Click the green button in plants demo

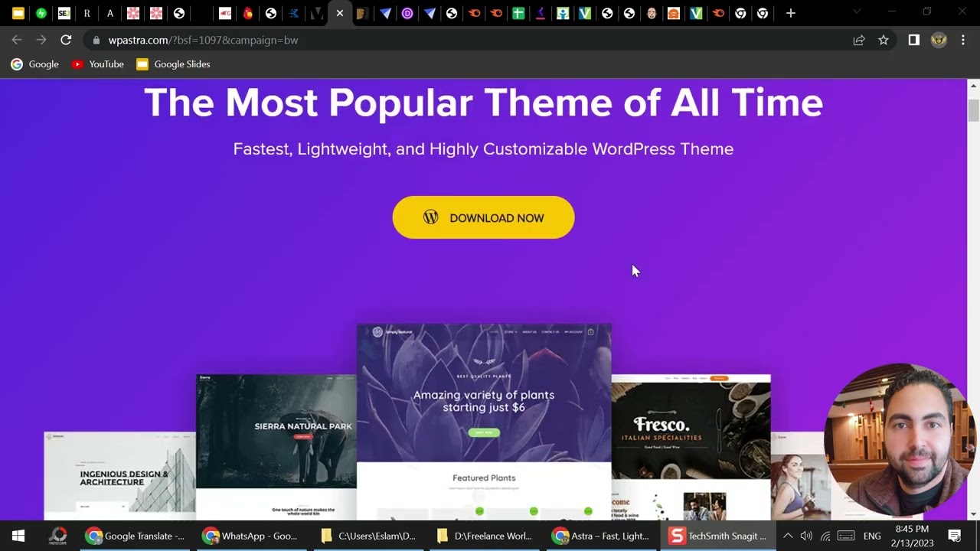click(x=483, y=432)
